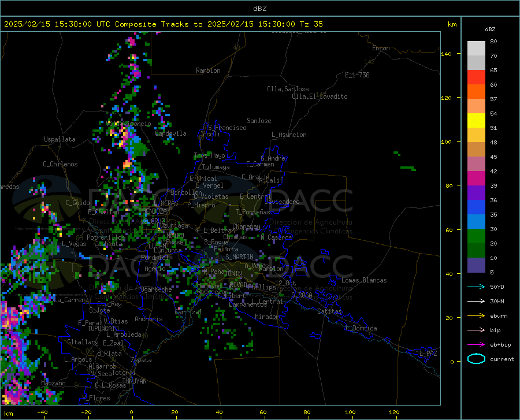Pick the purple 36-39 dBZ swatch
The image size is (520, 420).
click(476, 193)
